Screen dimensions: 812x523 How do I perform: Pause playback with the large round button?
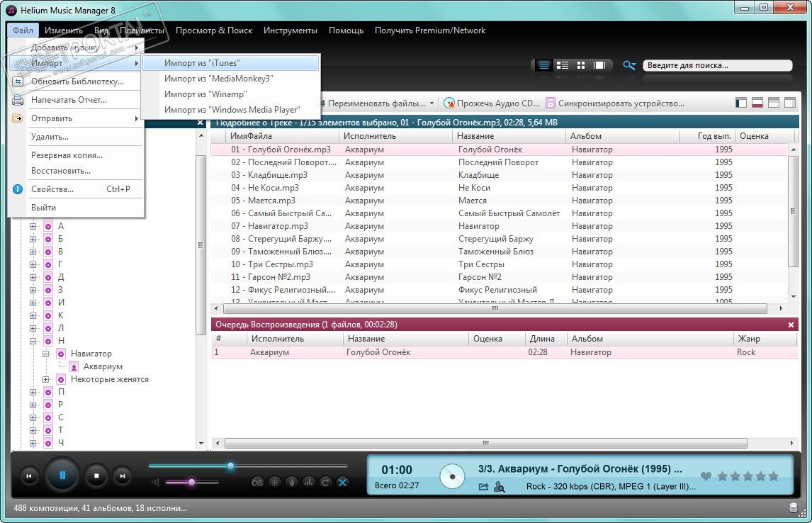(x=62, y=476)
